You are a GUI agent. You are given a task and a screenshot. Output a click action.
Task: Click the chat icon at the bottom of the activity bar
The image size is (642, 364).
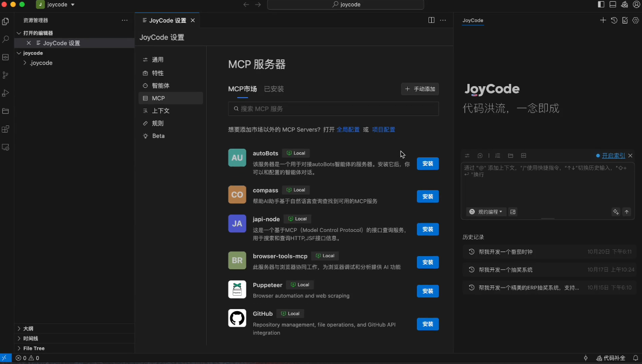pos(6,148)
